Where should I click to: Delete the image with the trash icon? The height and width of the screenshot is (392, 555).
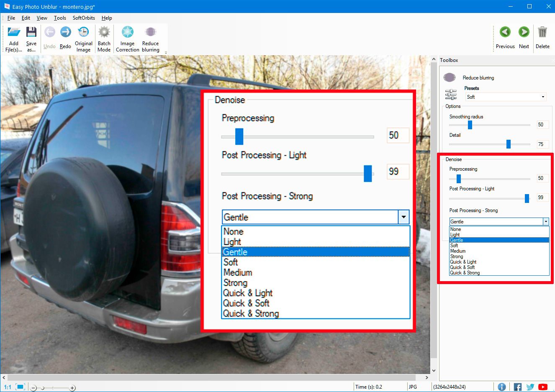coord(542,33)
